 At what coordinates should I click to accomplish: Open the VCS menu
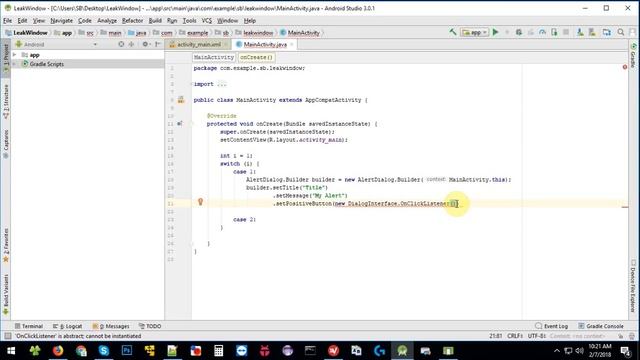pyautogui.click(x=207, y=20)
